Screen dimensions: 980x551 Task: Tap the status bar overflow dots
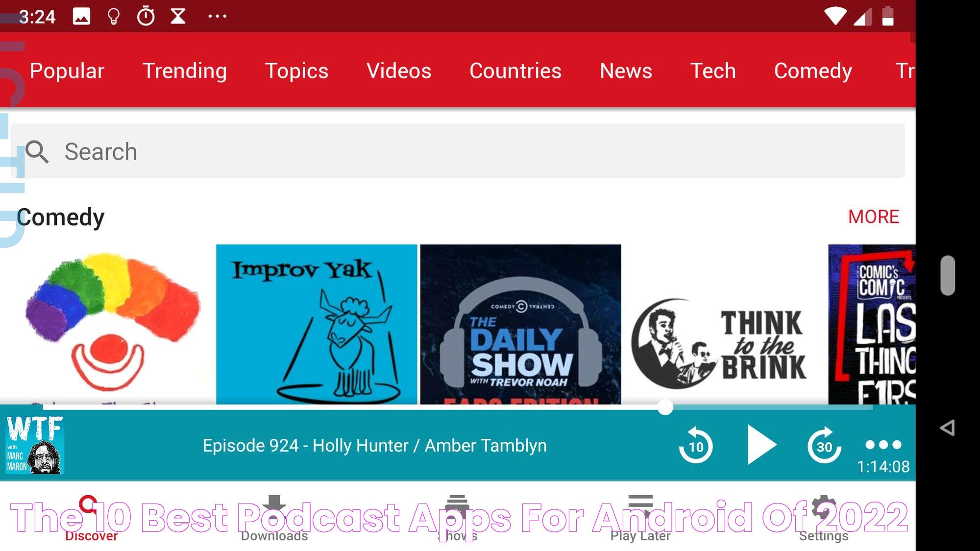coord(217,16)
